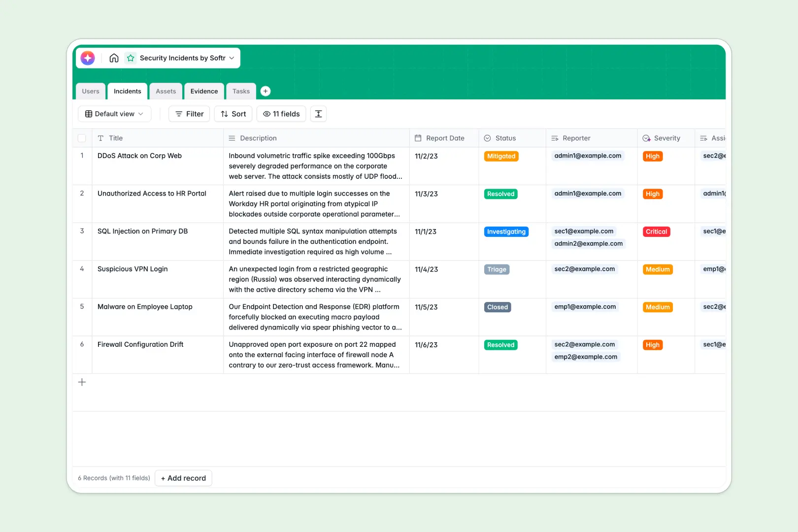Open the Assets tab
The image size is (798, 532).
tap(166, 91)
